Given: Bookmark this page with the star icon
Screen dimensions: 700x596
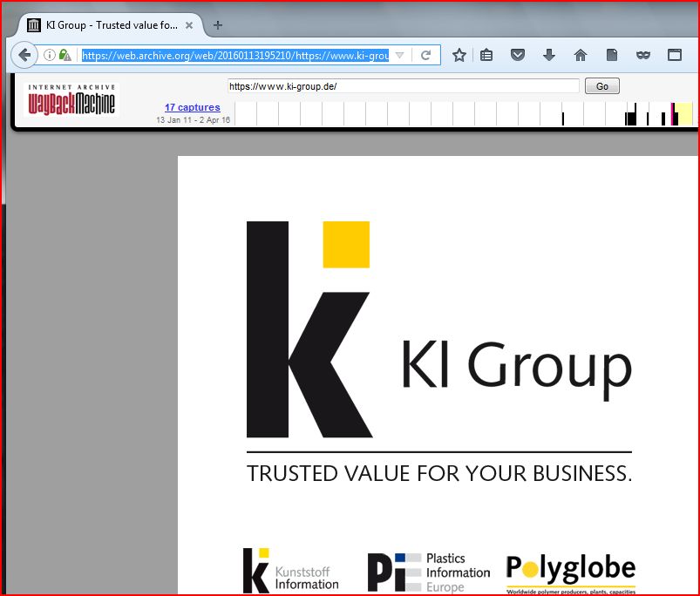Looking at the screenshot, I should pyautogui.click(x=459, y=55).
